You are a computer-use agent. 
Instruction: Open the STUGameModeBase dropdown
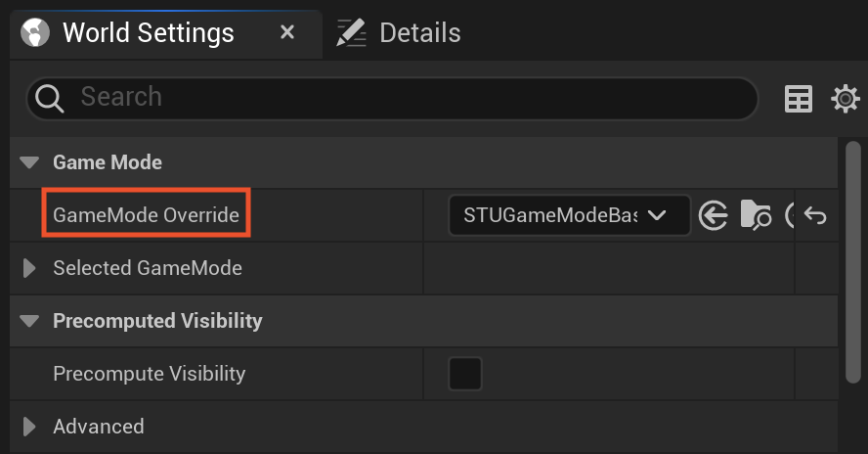click(x=569, y=215)
